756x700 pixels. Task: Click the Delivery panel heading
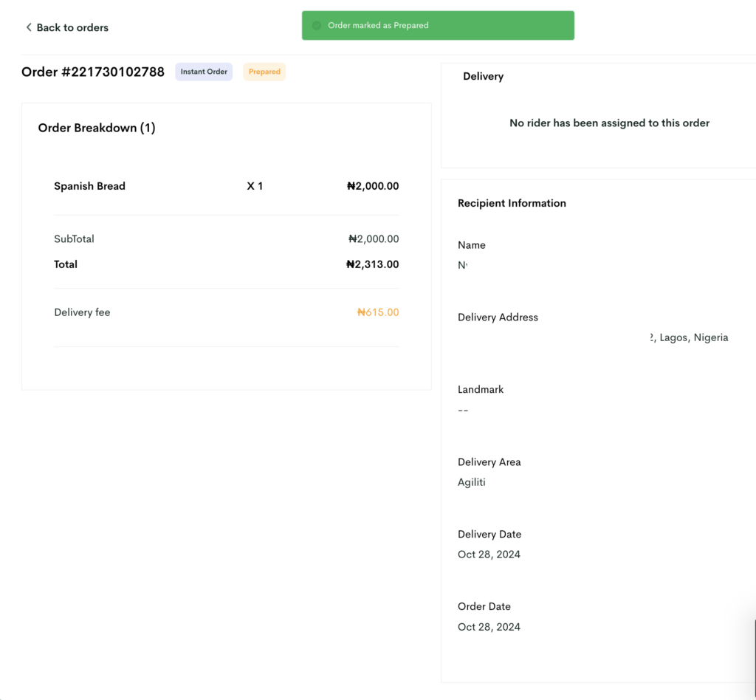(483, 76)
